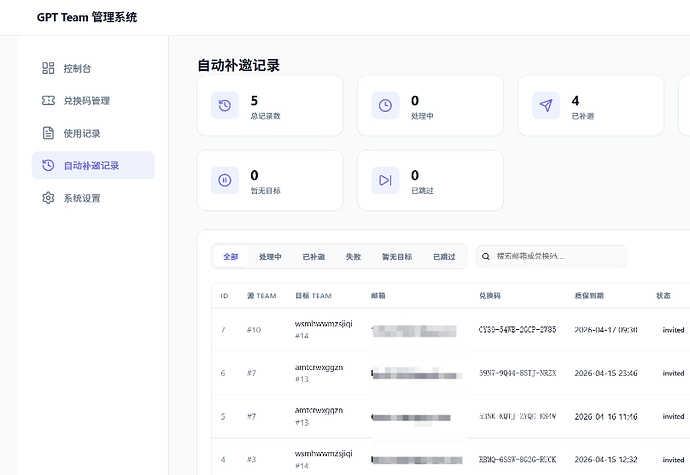Click the 兑换码 column header
The width and height of the screenshot is (690, 475).
click(490, 296)
